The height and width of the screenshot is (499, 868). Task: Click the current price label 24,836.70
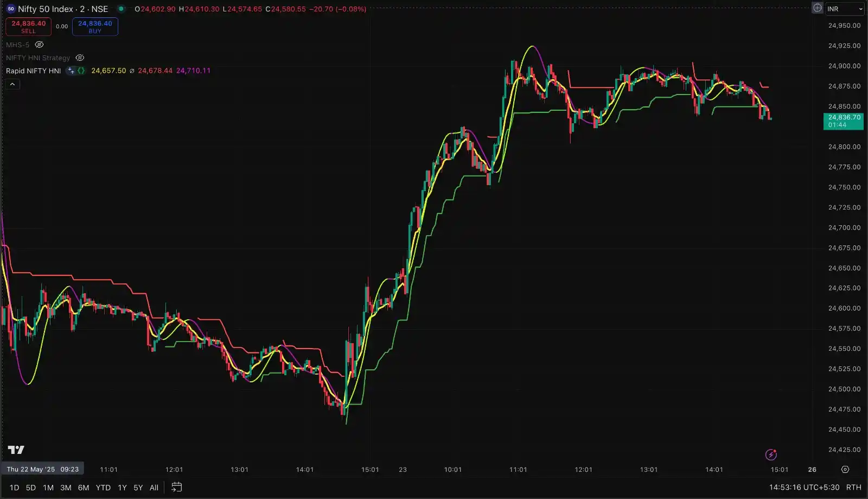tap(844, 121)
